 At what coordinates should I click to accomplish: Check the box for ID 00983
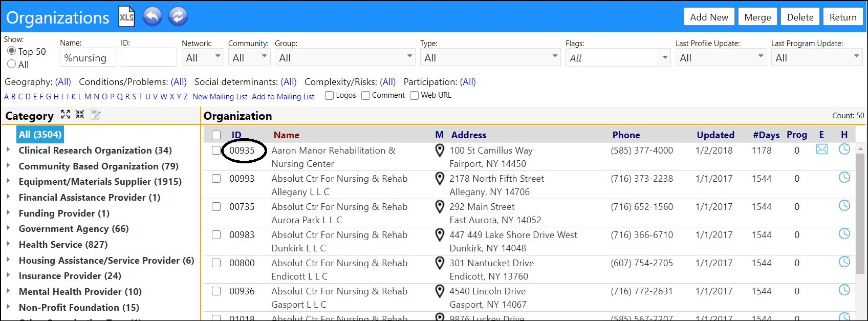coord(216,235)
